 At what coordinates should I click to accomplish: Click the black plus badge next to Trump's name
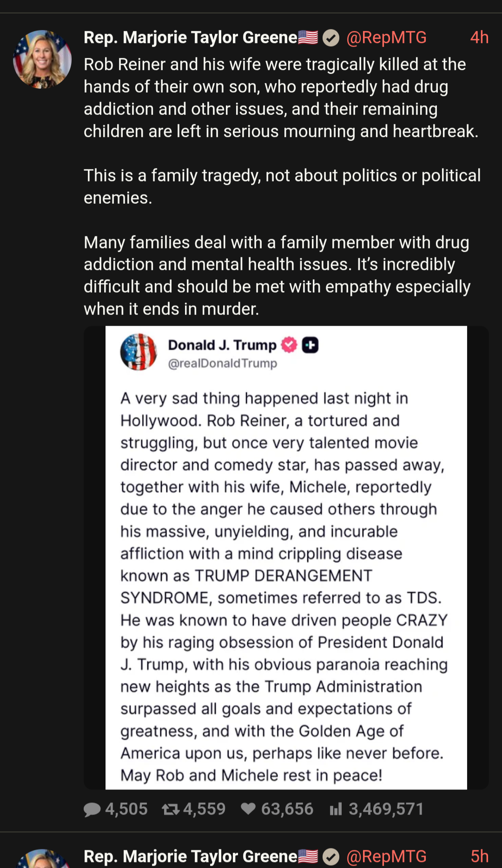pyautogui.click(x=310, y=345)
